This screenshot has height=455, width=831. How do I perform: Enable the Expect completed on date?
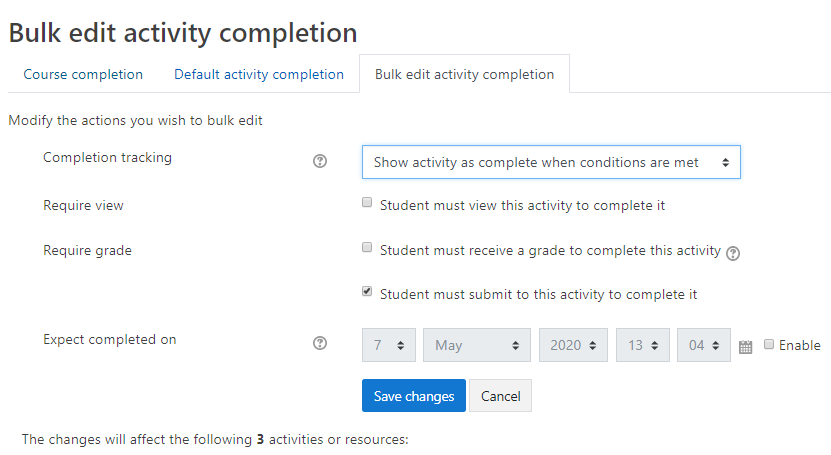pos(769,344)
